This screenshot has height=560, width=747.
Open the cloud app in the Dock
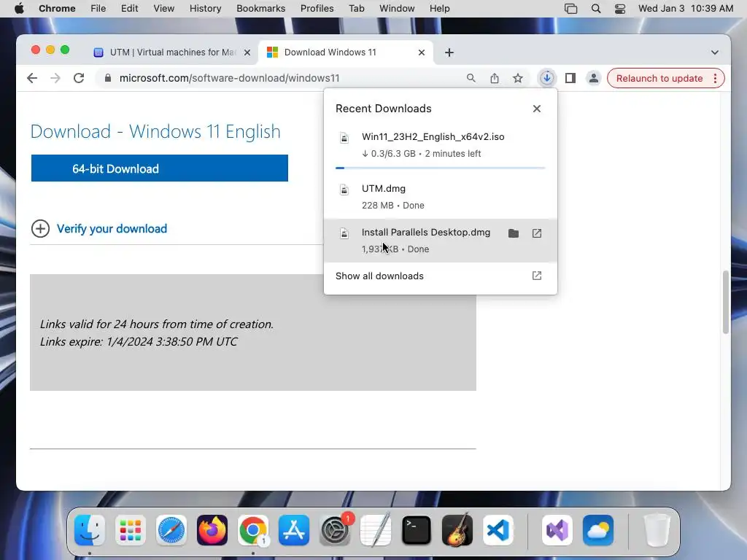[598, 530]
